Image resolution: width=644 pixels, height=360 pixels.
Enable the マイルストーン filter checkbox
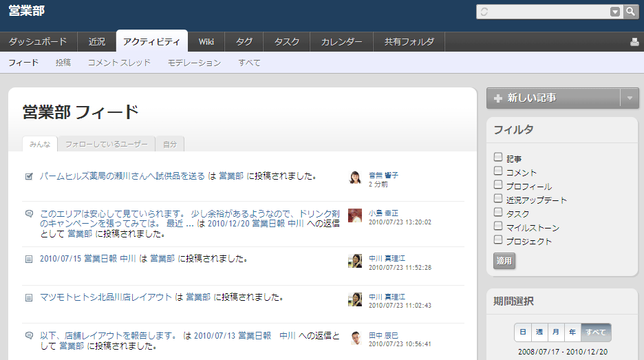point(498,226)
